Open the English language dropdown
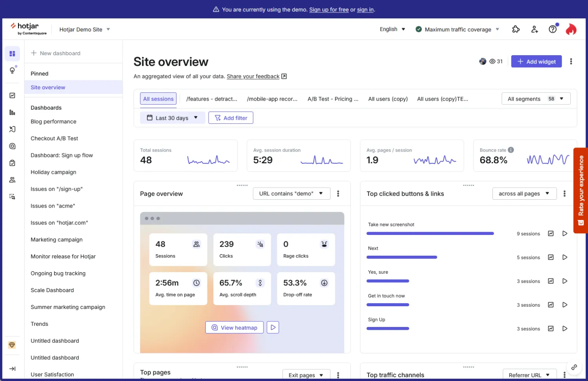This screenshot has height=381, width=588. pyautogui.click(x=392, y=29)
